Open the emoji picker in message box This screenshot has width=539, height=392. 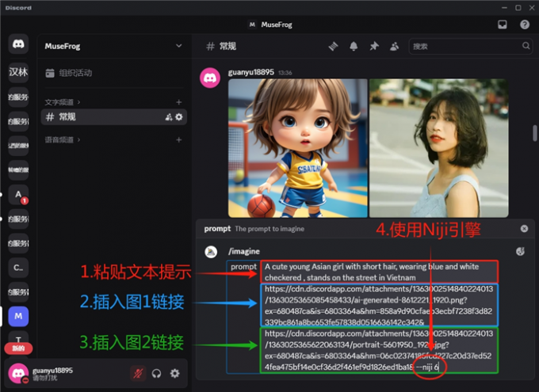(x=520, y=252)
